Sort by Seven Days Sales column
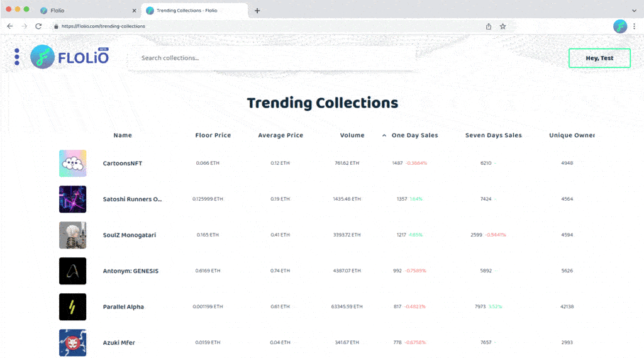The height and width of the screenshot is (358, 644). [x=493, y=135]
